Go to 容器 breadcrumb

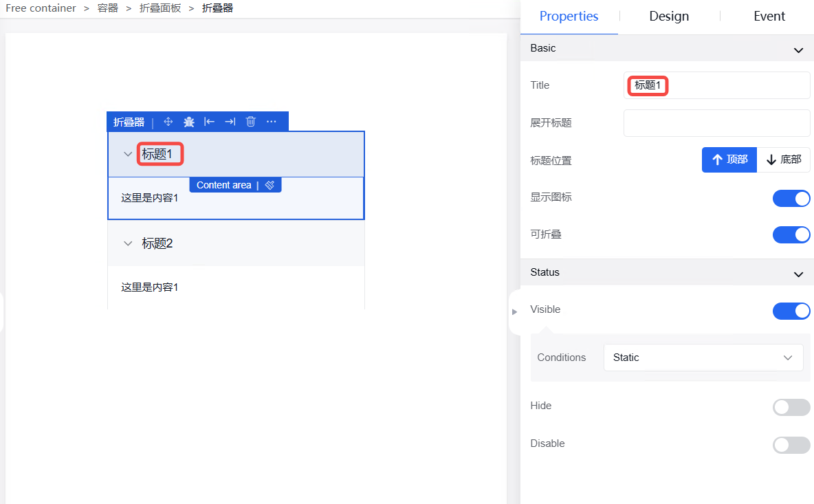(x=108, y=8)
